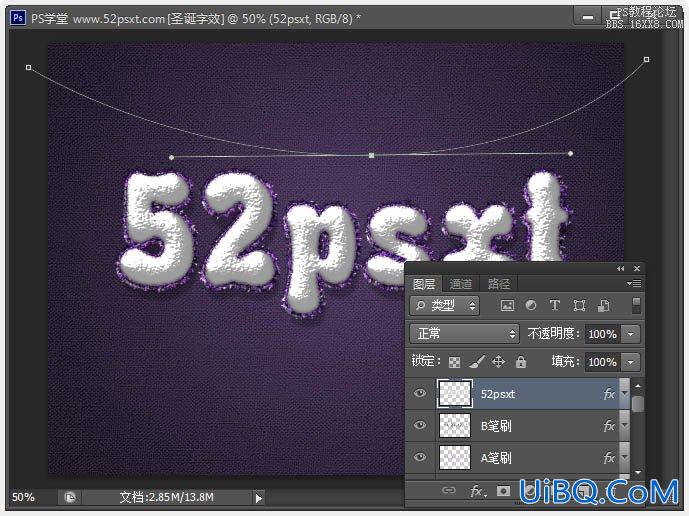Click status bar document info icon

pos(70,498)
